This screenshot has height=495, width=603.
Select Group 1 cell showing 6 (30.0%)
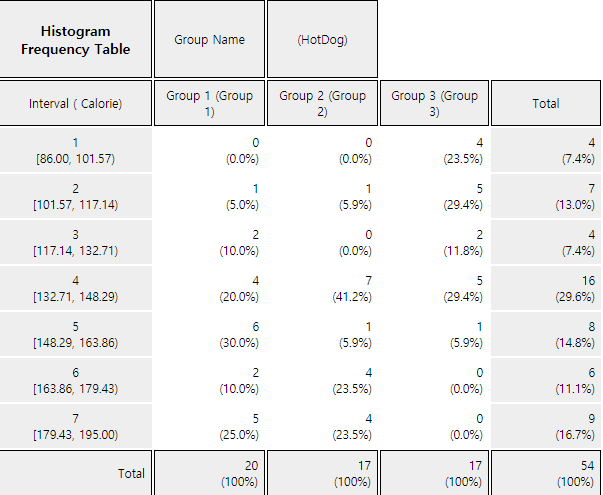tap(209, 334)
